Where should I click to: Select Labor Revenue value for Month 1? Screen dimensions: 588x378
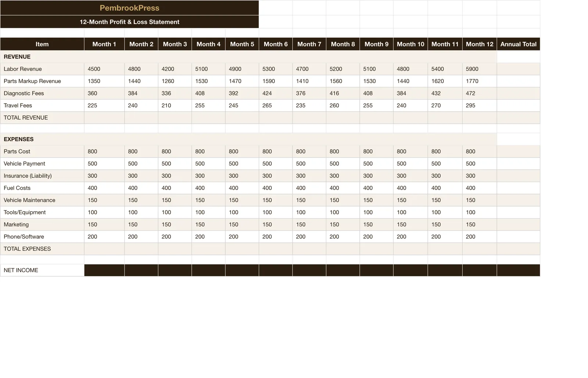[104, 69]
